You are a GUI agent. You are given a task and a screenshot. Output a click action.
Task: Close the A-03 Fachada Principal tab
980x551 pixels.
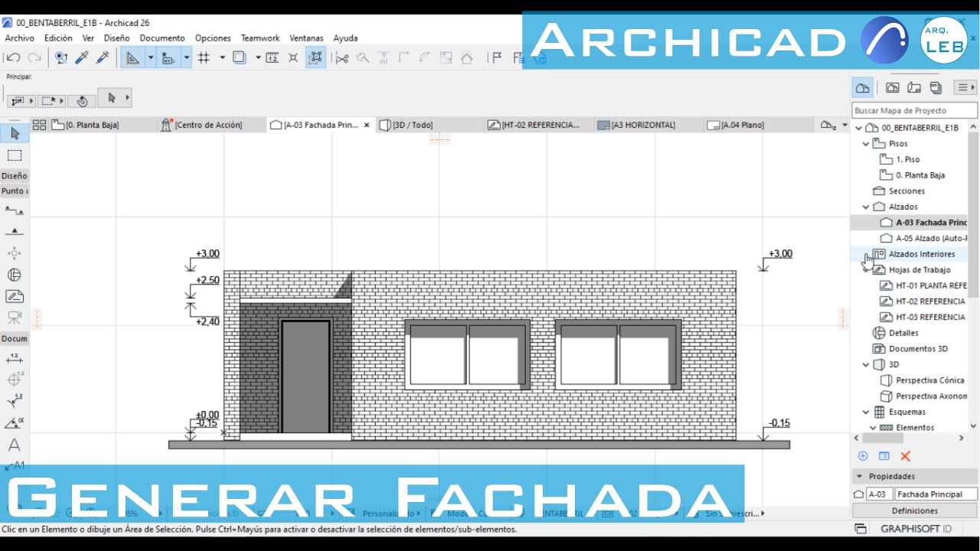[x=367, y=125]
